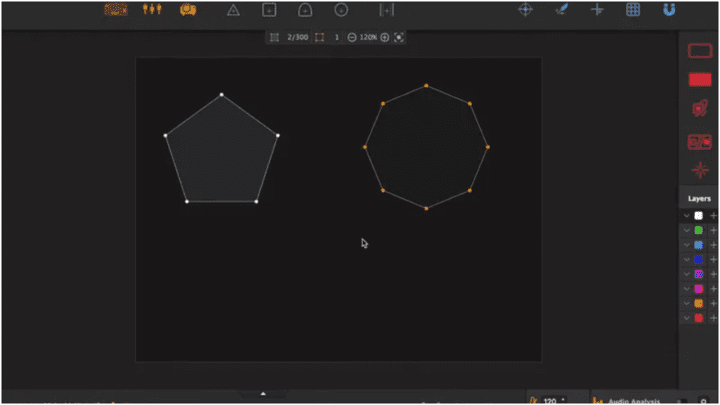The width and height of the screenshot is (720, 405).
Task: Click the red star-burst crosshair icon
Action: pos(700,170)
